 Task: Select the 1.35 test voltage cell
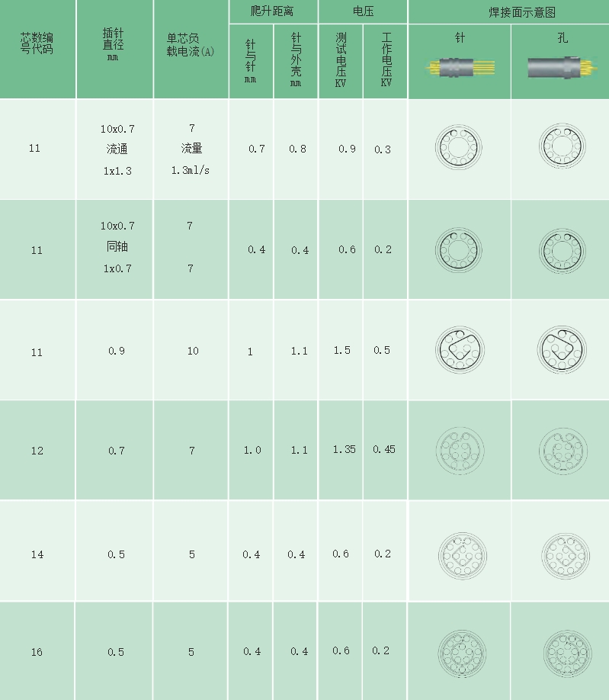pyautogui.click(x=345, y=450)
